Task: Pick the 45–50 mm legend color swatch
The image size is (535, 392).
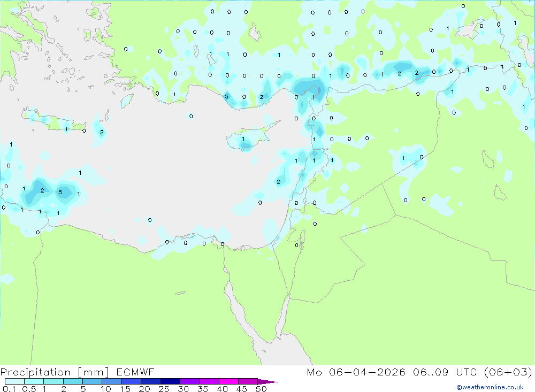Action: [x=248, y=381]
